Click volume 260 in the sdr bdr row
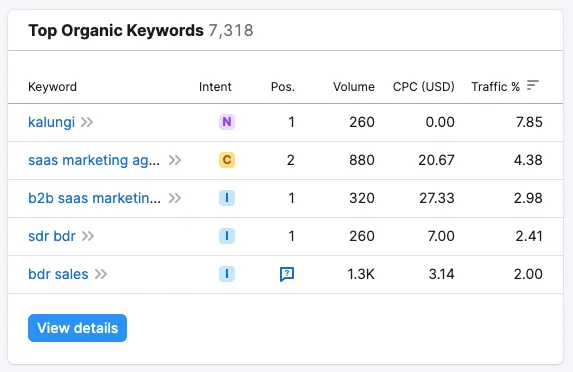Viewport: 573px width, 372px height. pyautogui.click(x=362, y=236)
